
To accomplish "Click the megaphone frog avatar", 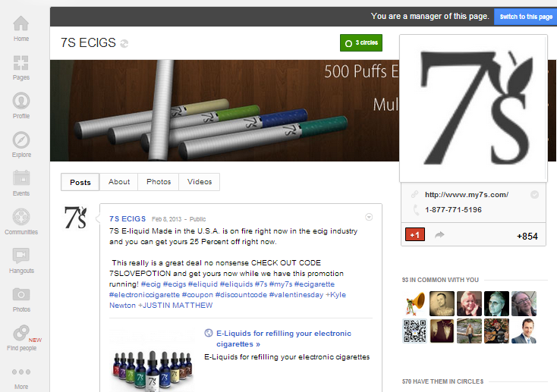I will [414, 303].
